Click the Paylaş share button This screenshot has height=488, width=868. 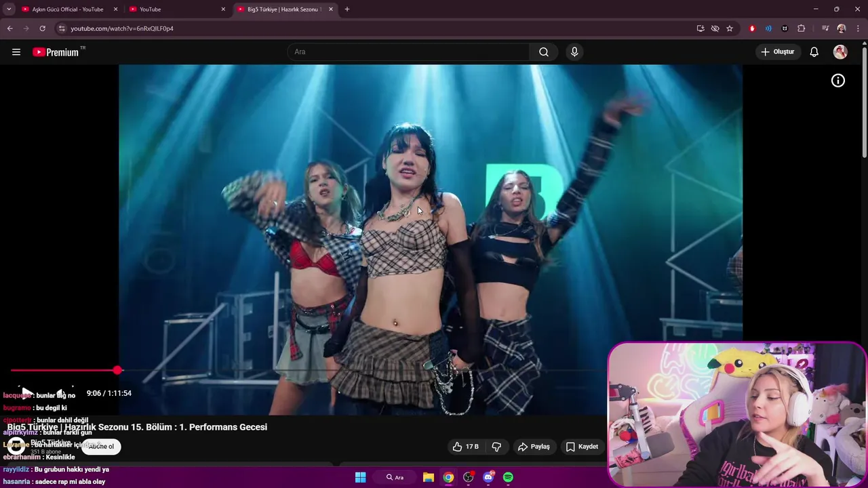[x=534, y=447]
